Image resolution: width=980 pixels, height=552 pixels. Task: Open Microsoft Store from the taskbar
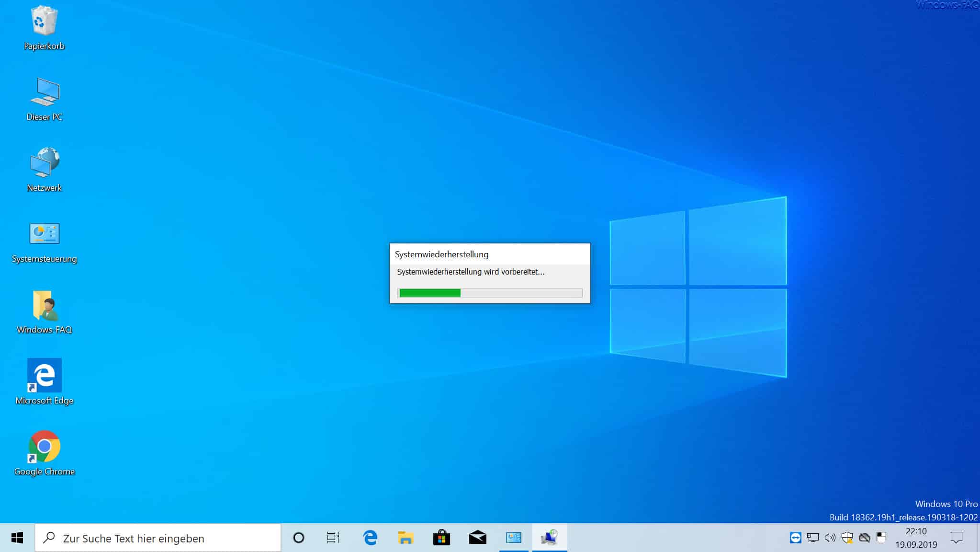click(x=441, y=538)
